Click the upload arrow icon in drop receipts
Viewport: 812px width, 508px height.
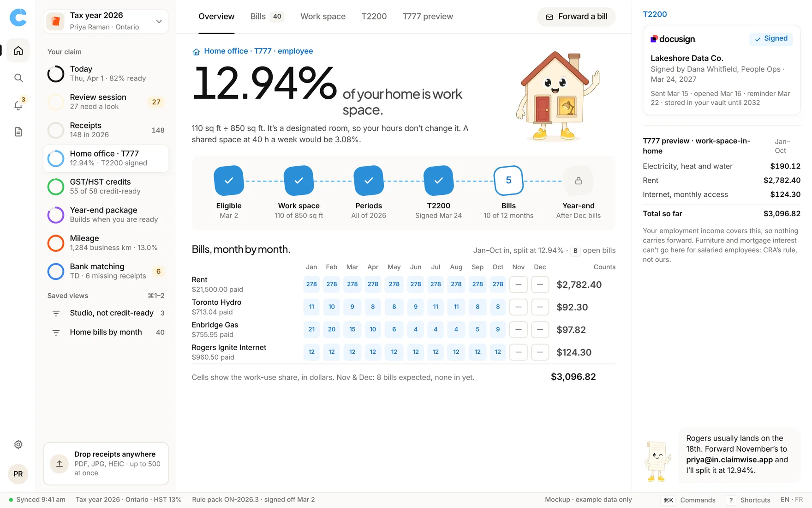coord(60,464)
